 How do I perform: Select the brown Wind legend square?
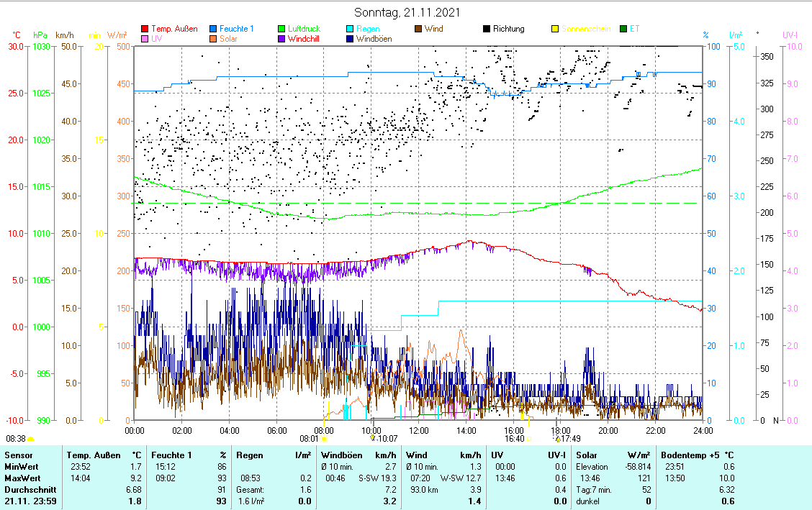pyautogui.click(x=418, y=29)
